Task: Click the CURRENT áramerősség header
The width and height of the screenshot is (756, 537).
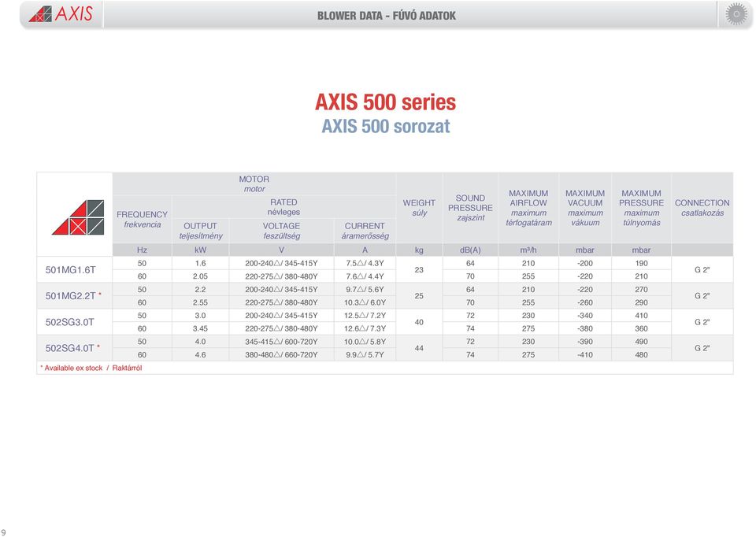Action: coord(365,231)
